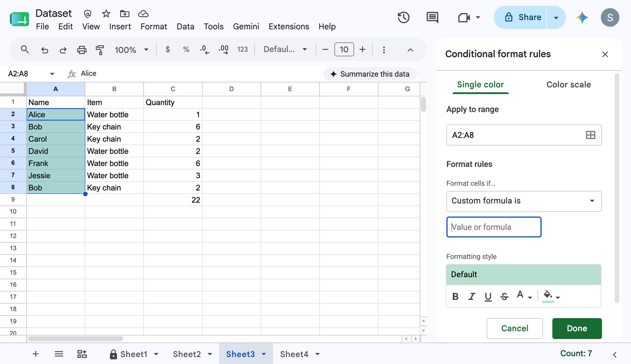
Task: Open the Extensions menu
Action: pyautogui.click(x=289, y=26)
